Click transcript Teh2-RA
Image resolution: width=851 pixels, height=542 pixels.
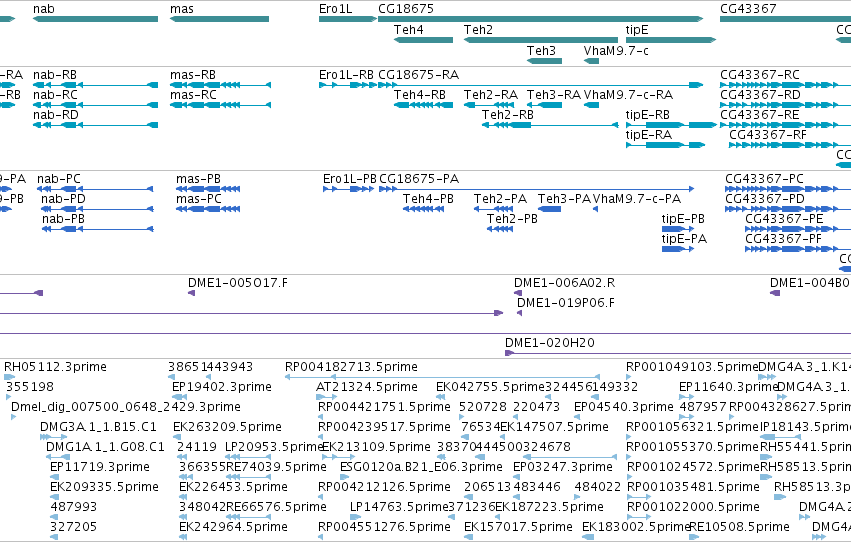pos(489,105)
